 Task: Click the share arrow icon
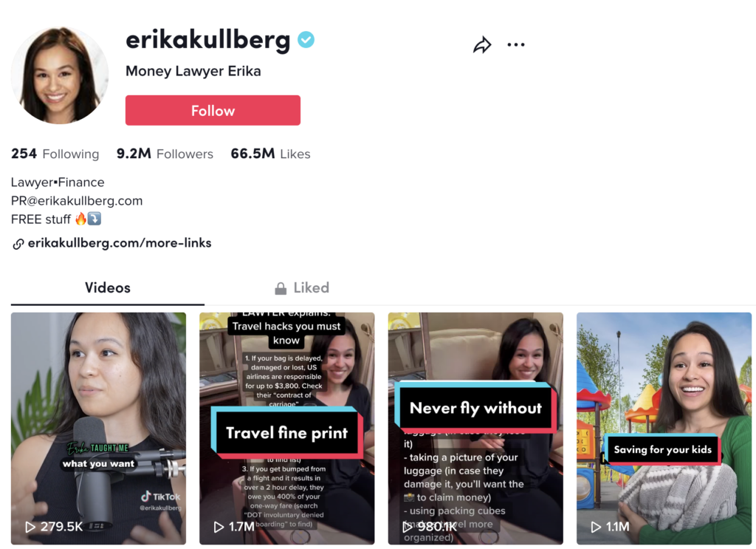[x=482, y=45]
